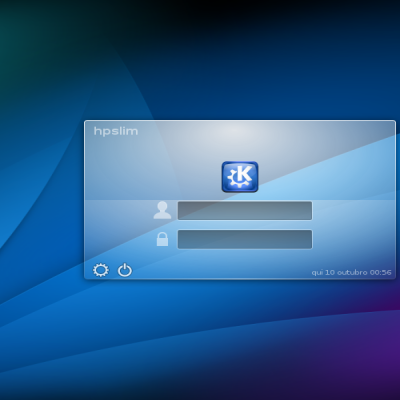
Task: Click the KDE logo icon
Action: 240,177
